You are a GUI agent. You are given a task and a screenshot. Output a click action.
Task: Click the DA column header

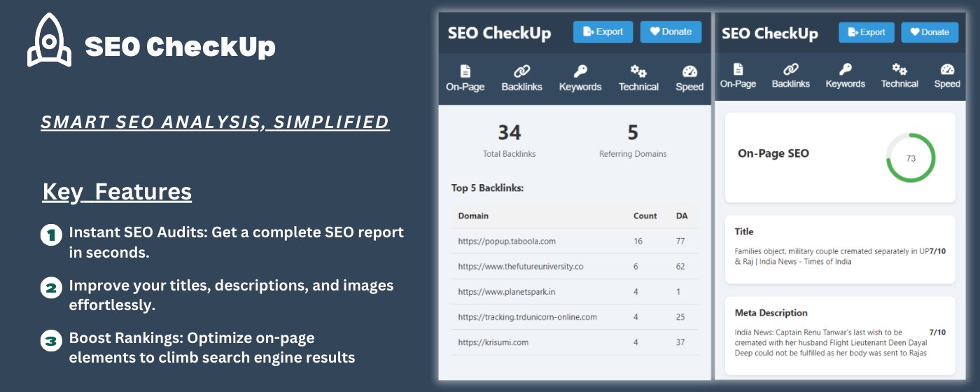pyautogui.click(x=682, y=216)
